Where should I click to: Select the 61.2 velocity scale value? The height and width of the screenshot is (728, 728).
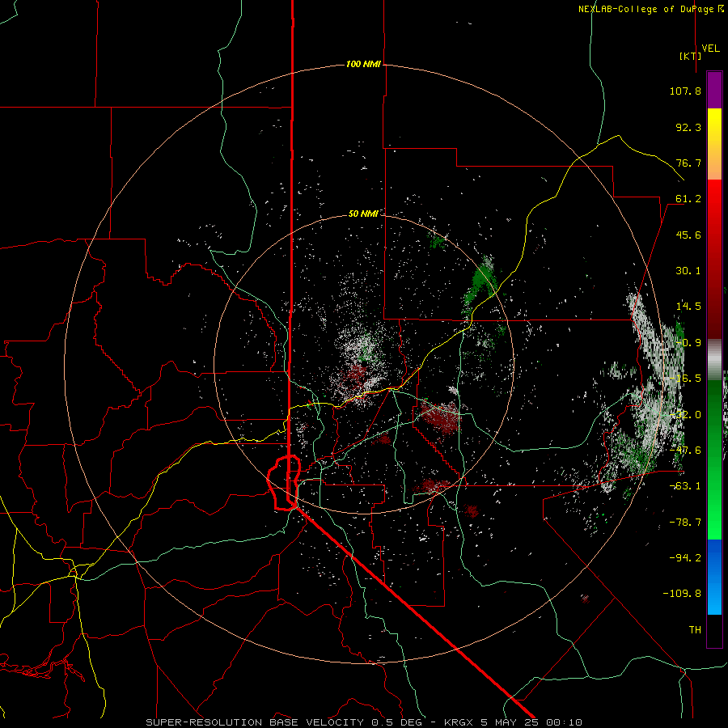(x=688, y=199)
